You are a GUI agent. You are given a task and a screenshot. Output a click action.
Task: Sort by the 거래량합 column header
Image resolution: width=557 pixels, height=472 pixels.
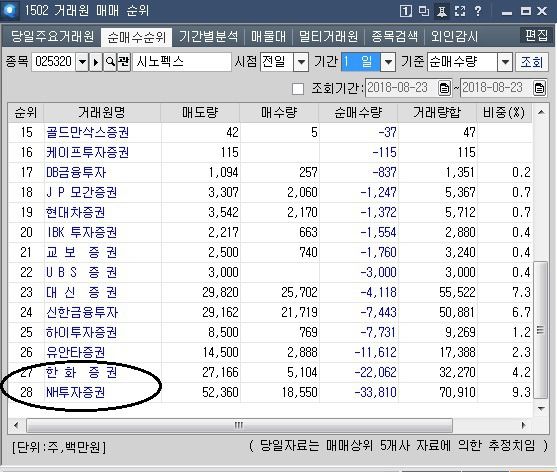coord(437,113)
